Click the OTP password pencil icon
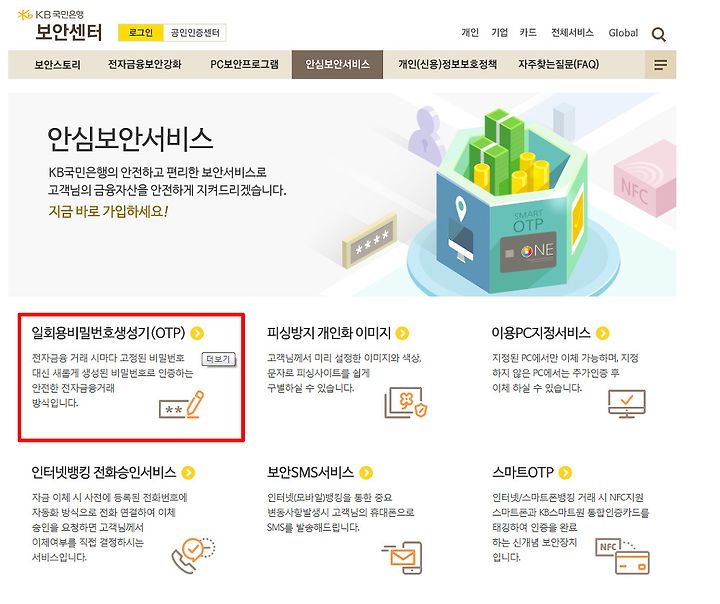Screen dimensions: 720x604 [x=181, y=405]
